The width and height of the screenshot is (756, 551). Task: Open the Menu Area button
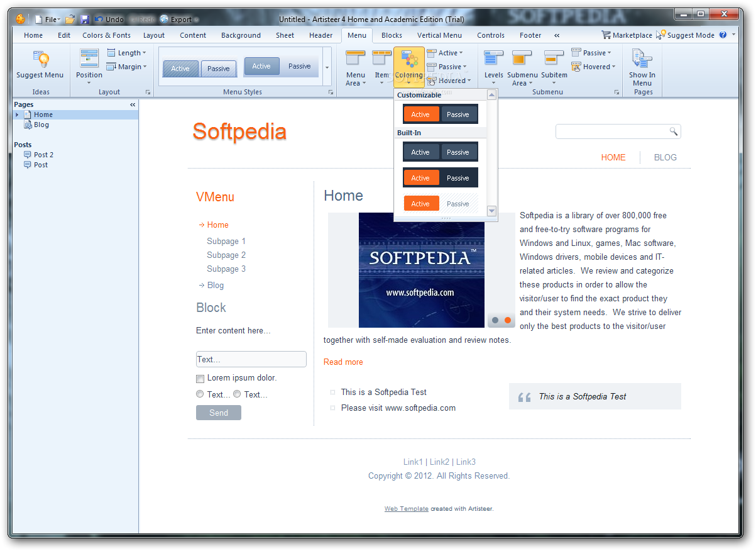pyautogui.click(x=356, y=67)
